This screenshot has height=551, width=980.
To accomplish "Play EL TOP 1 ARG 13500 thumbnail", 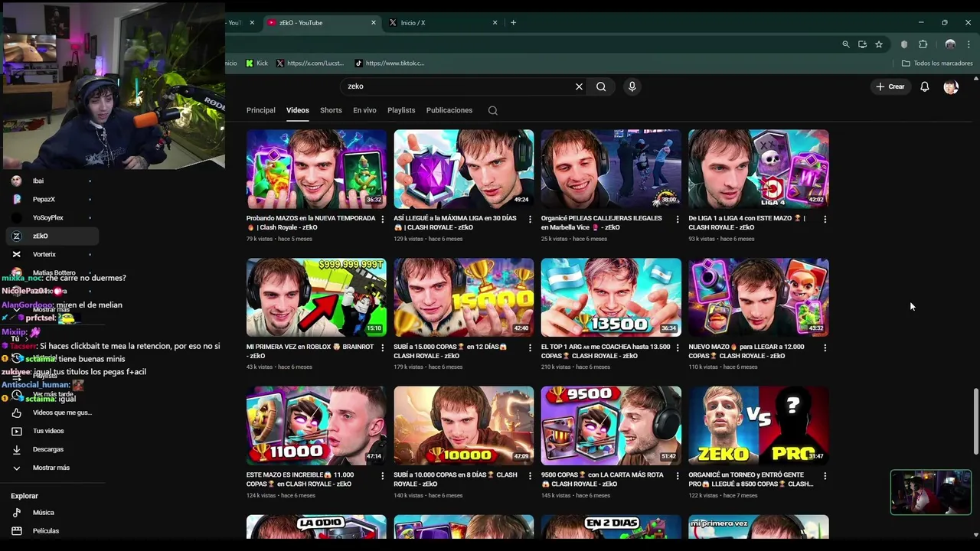I will [611, 298].
